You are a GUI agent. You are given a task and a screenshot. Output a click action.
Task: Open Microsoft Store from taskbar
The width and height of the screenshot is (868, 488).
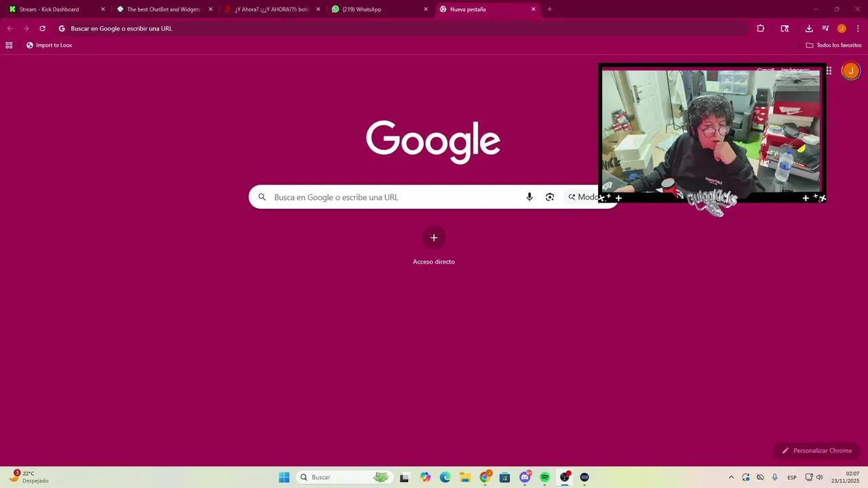click(505, 477)
